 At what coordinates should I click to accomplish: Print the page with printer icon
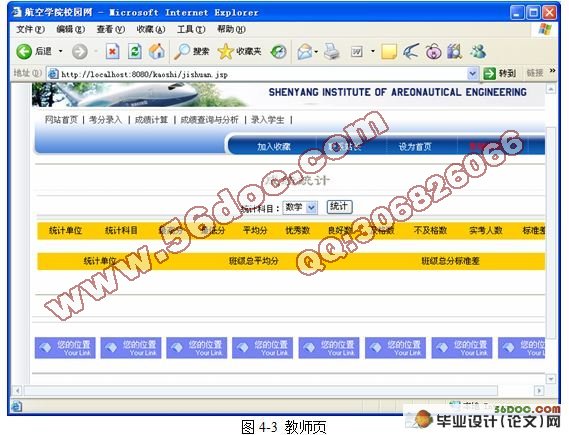332,52
